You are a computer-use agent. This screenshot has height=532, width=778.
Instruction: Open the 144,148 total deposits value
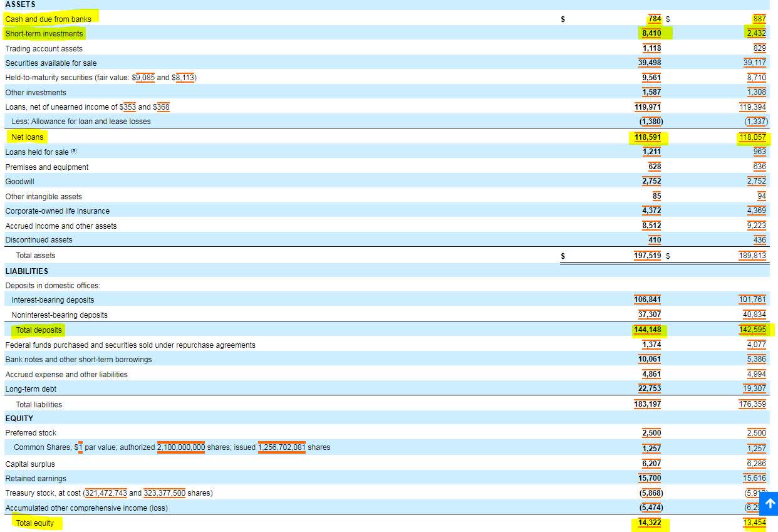pyautogui.click(x=648, y=330)
